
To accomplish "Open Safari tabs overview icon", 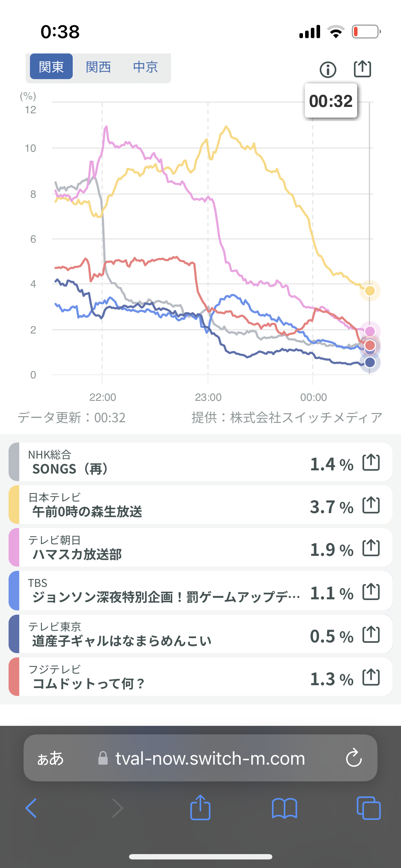I will [368, 808].
